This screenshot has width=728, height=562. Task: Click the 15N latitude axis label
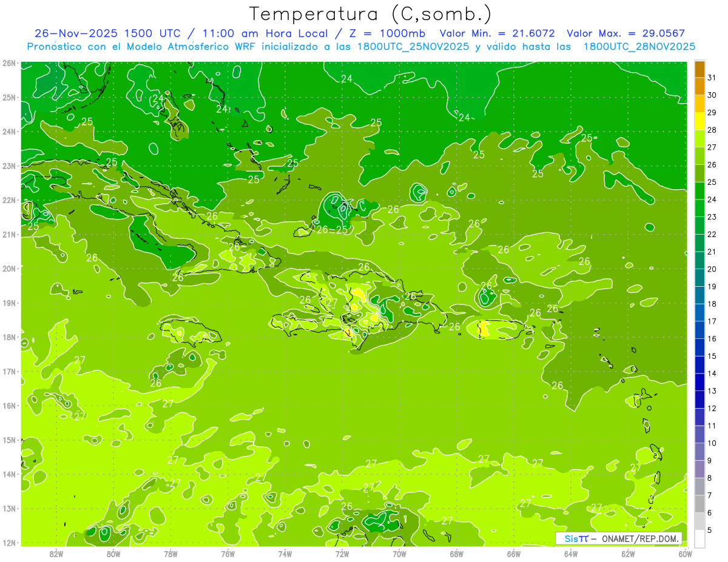(8, 440)
